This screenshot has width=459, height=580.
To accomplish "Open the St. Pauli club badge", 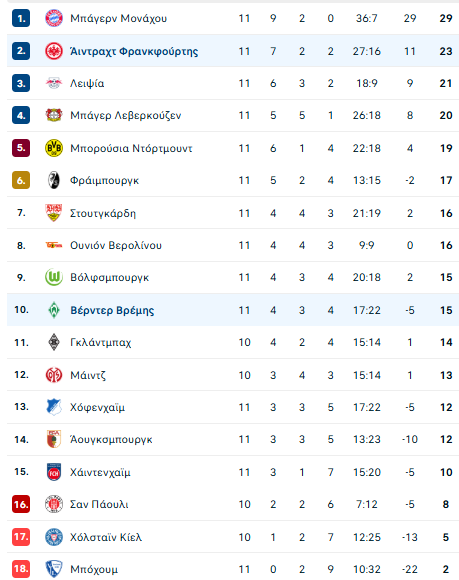I will 54,504.
